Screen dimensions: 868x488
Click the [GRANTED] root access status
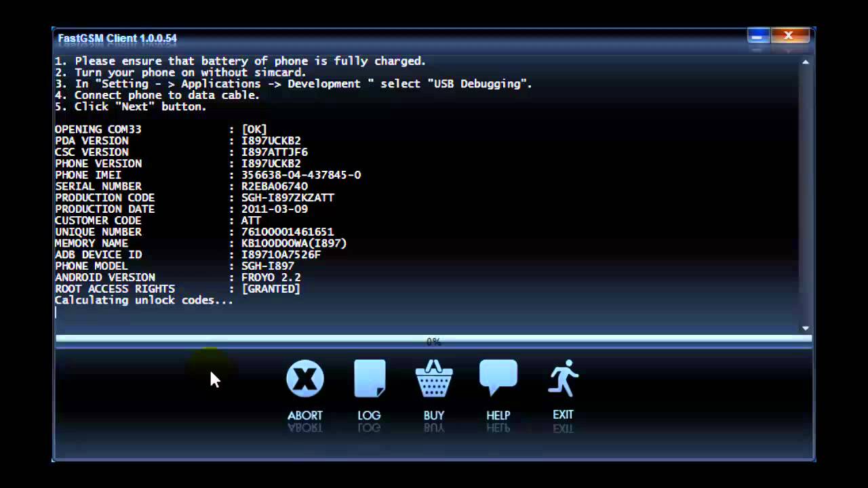(271, 289)
